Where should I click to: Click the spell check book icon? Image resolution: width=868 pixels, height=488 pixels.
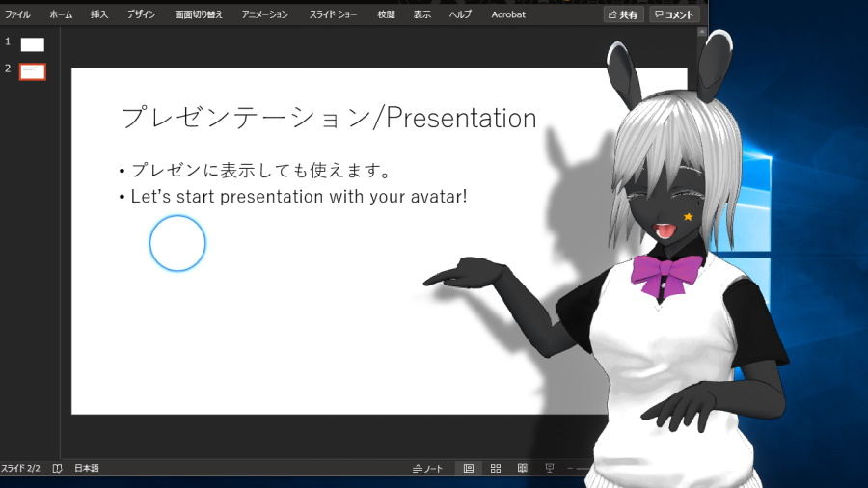(x=57, y=468)
